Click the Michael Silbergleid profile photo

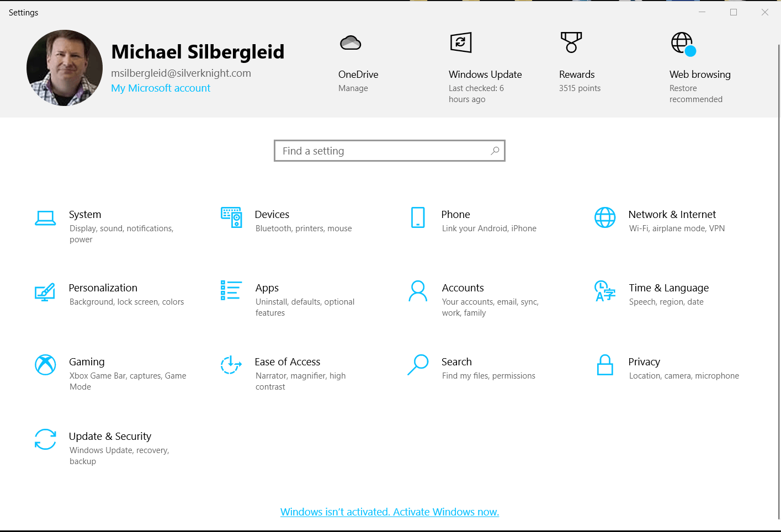coord(65,68)
